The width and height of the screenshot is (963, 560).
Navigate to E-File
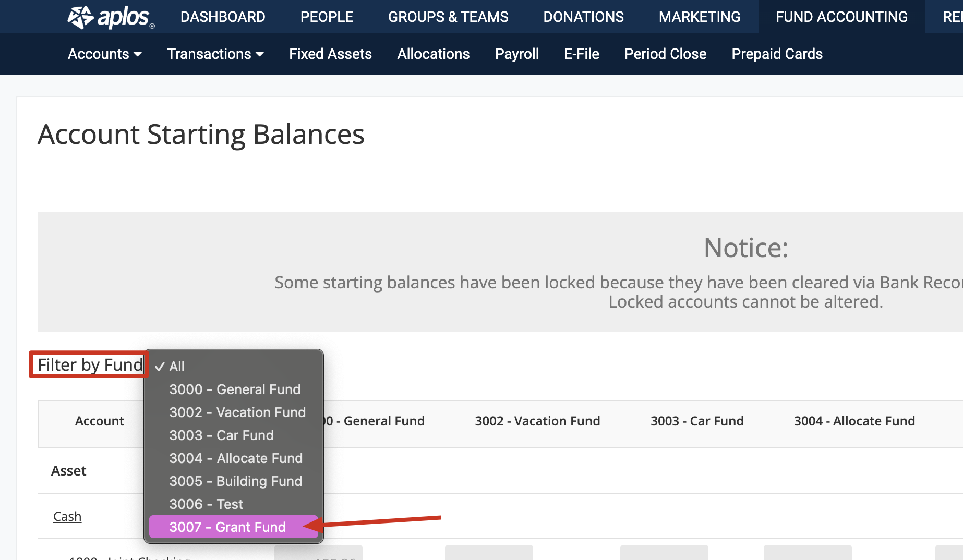[x=581, y=54]
